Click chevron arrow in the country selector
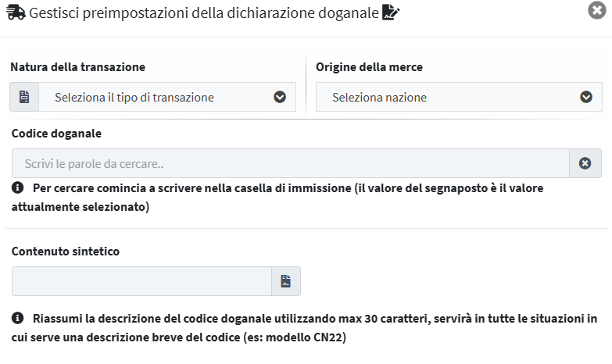The width and height of the screenshot is (612, 364). point(586,97)
